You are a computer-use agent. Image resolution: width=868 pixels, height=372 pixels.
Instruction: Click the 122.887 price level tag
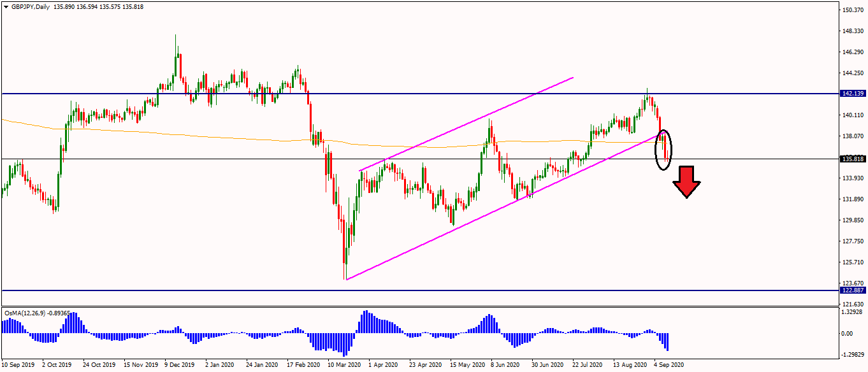point(853,290)
